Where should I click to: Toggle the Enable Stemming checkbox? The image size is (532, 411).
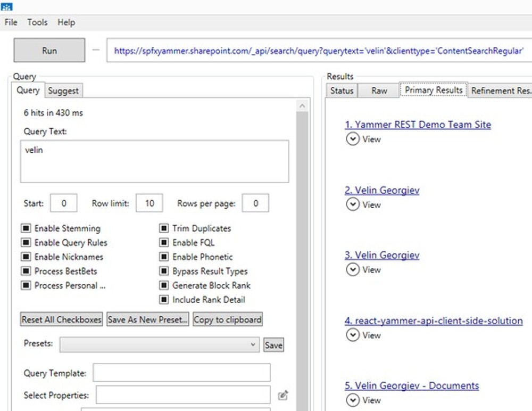(26, 228)
